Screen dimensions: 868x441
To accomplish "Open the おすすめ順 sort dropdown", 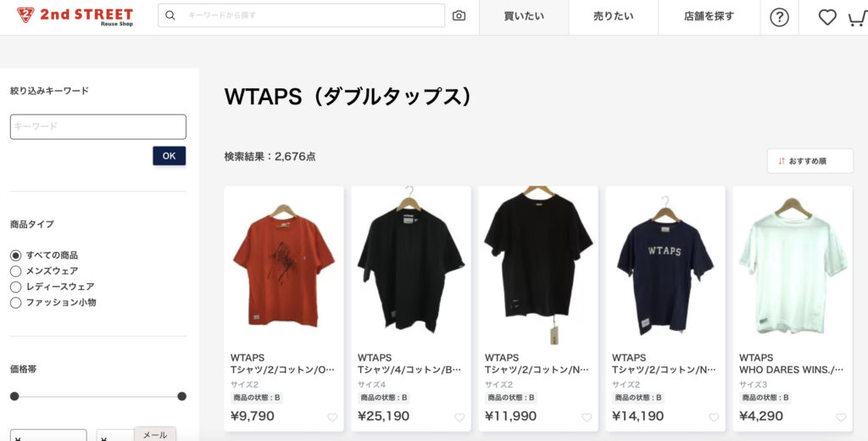I will click(810, 160).
